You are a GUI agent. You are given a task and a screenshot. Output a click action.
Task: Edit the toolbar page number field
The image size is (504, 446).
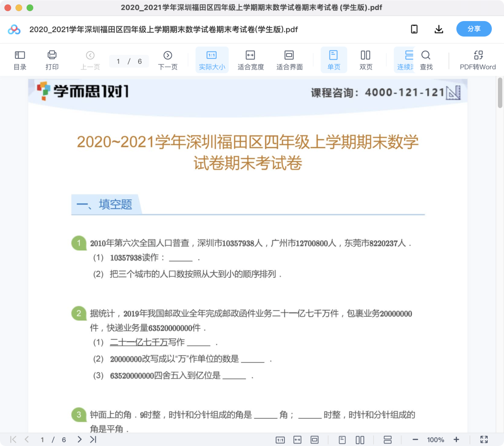coord(119,62)
